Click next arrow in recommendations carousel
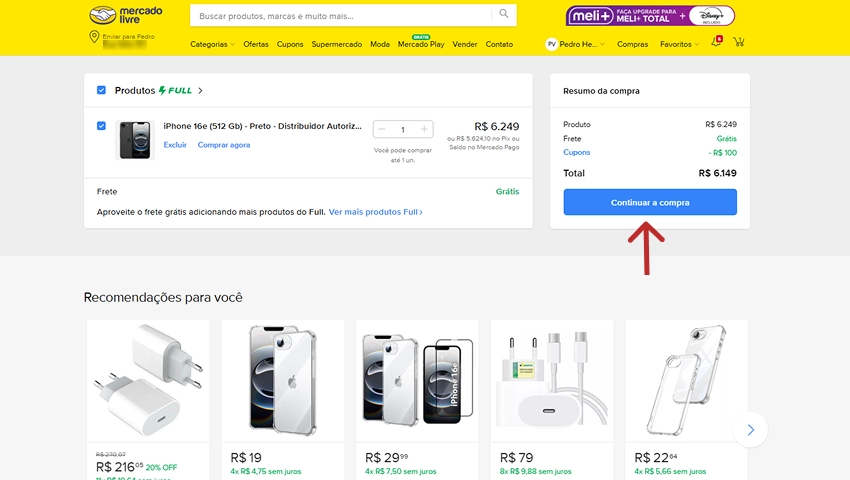 click(x=750, y=430)
